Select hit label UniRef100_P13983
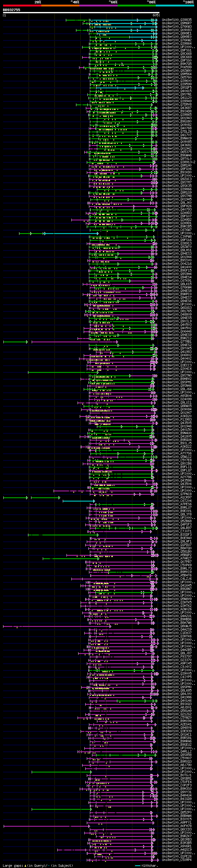Image resolution: width=197 pixels, height=868 pixels. (177, 419)
